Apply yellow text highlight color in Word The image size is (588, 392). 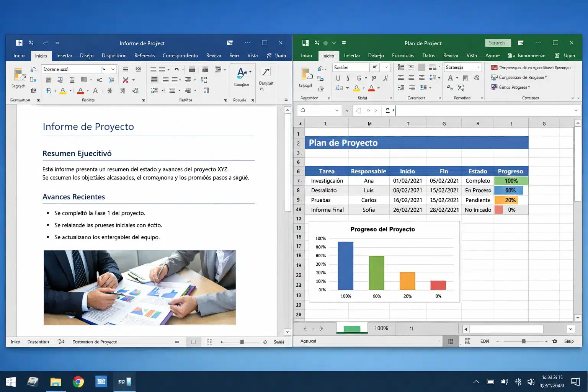tap(63, 91)
